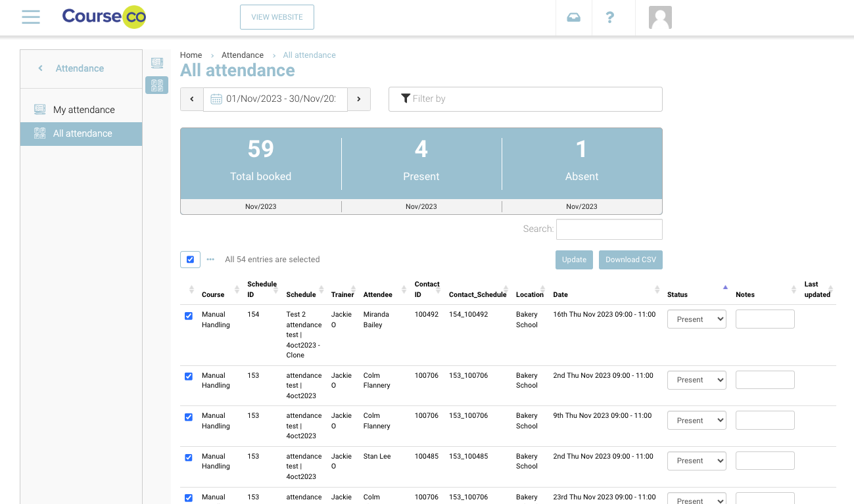Open status dropdown for Stan Lee row
Screen dimensions: 854x504
(x=696, y=461)
